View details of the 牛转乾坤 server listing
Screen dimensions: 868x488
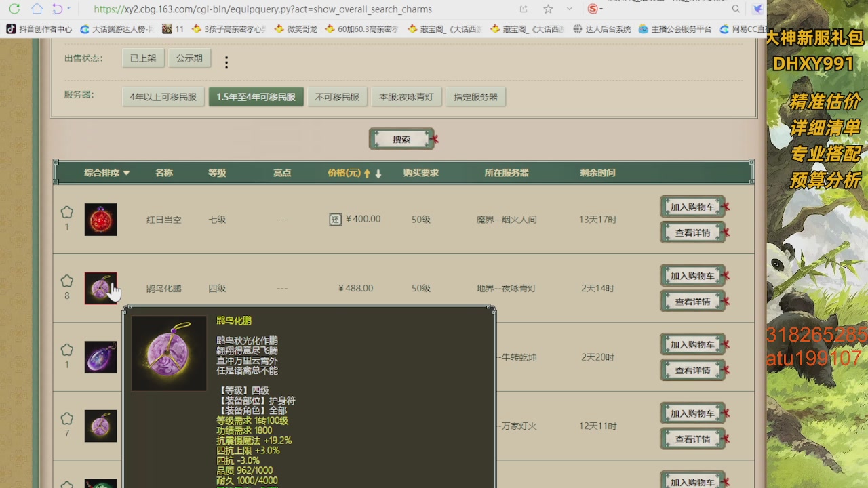pos(692,370)
